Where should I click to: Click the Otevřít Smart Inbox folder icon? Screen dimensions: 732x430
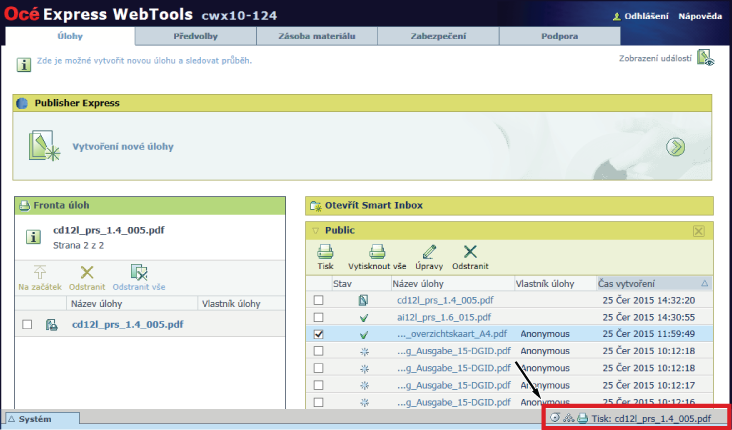[x=316, y=206]
